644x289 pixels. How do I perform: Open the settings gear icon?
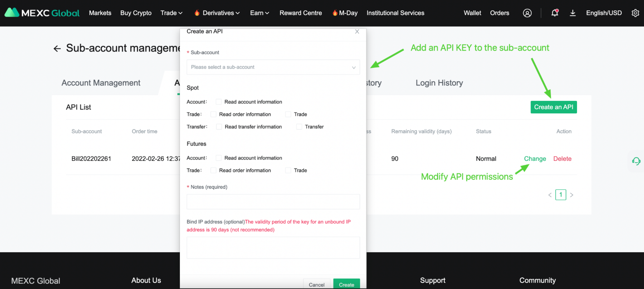coord(635,13)
